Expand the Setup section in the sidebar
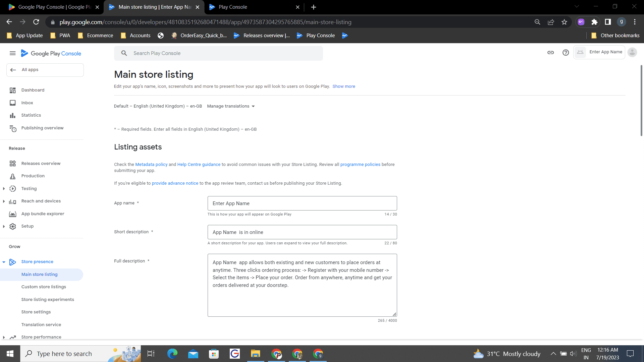The height and width of the screenshot is (362, 644). pos(4,226)
